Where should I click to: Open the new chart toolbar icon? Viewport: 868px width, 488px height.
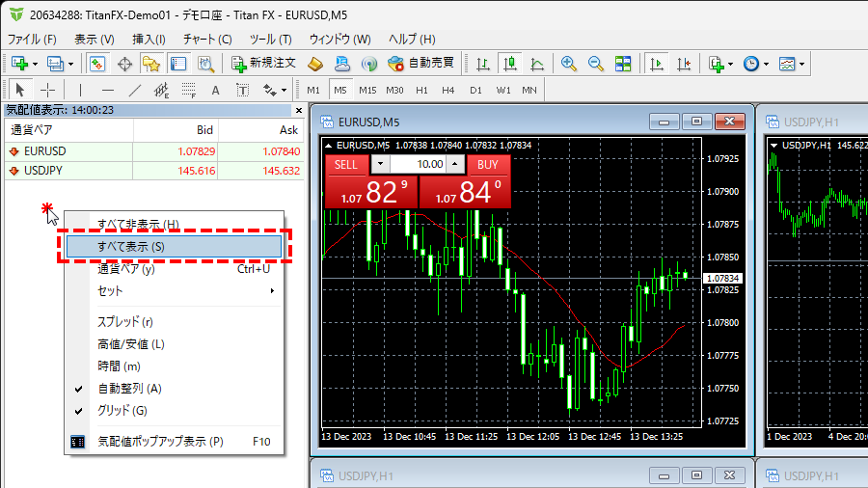click(x=20, y=64)
